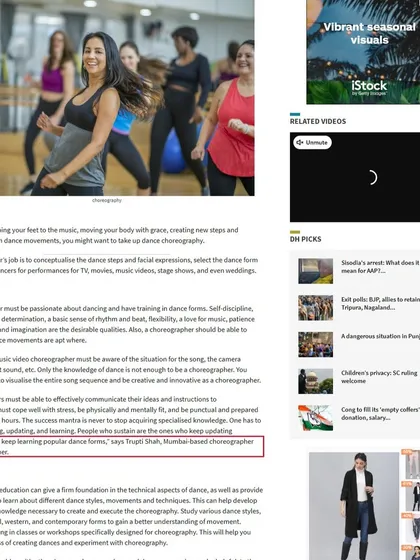The height and width of the screenshot is (560, 420).
Task: Click Supreme Court article thumbnail
Action: tap(316, 381)
